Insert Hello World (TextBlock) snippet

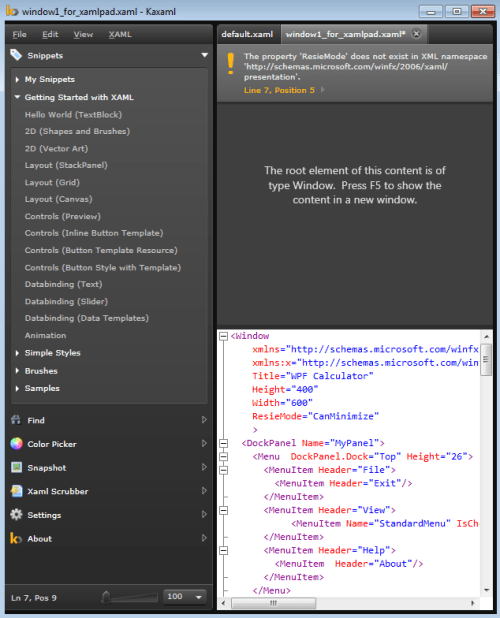coord(73,115)
